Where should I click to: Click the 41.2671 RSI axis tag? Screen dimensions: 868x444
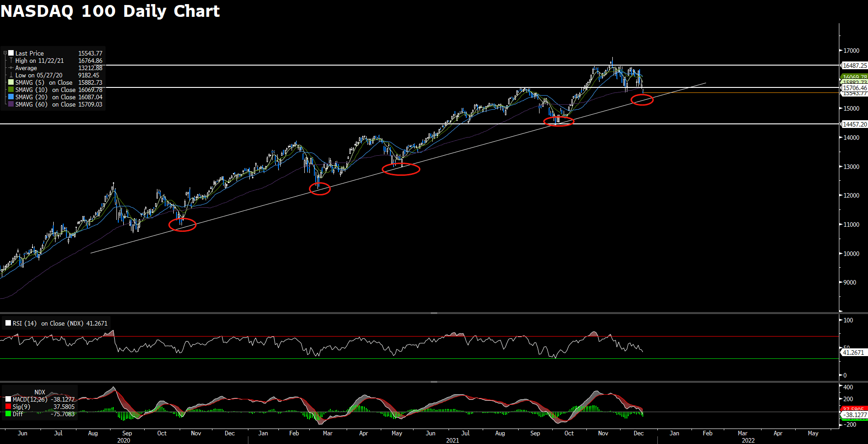point(853,352)
